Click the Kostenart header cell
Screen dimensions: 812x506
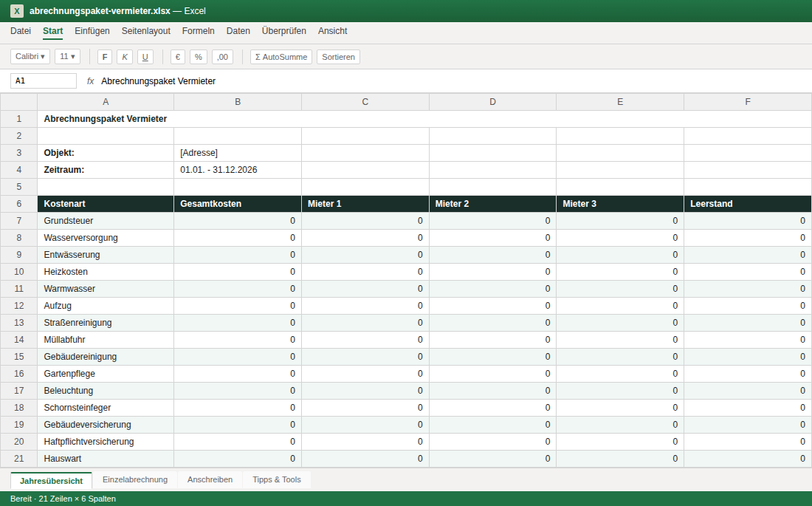106,204
